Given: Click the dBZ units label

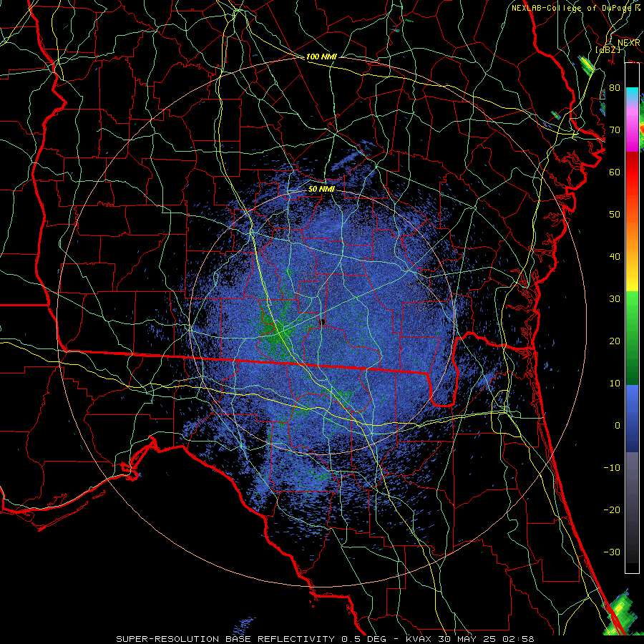Looking at the screenshot, I should (x=608, y=49).
